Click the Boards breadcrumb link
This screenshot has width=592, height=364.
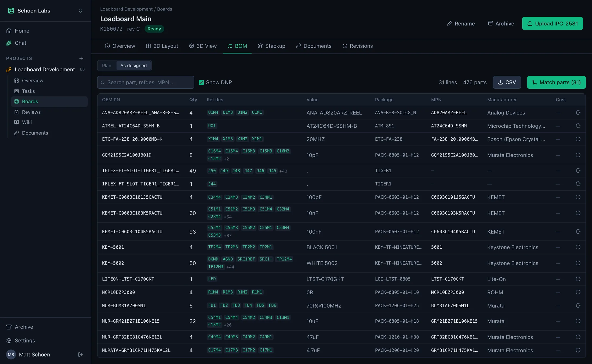[164, 9]
